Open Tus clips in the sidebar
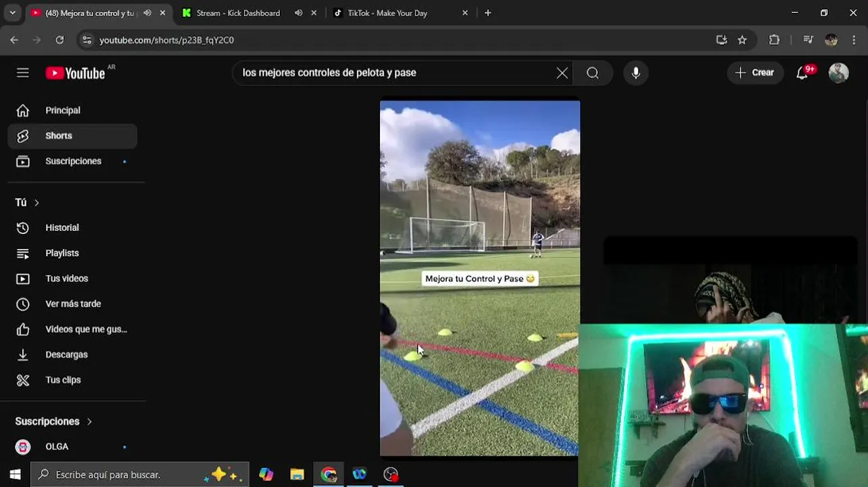This screenshot has height=487, width=868. click(x=72, y=380)
